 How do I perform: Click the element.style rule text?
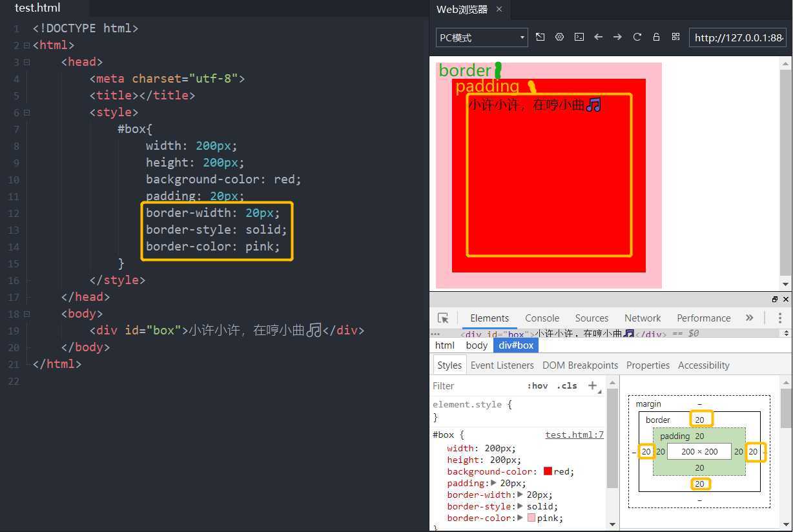(471, 404)
